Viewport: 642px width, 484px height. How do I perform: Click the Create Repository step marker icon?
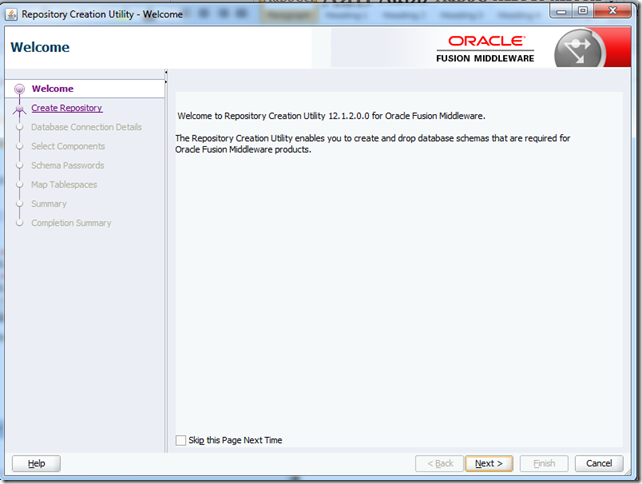[19, 109]
